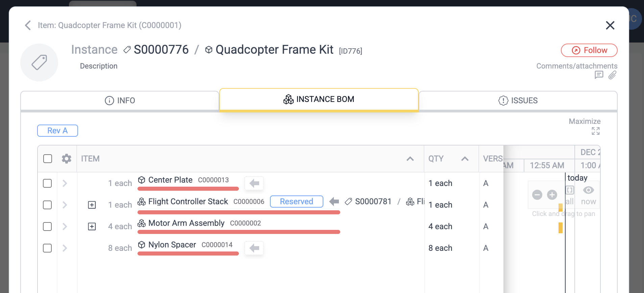Click the red availability bar under Center Plate
The width and height of the screenshot is (644, 293).
point(188,189)
